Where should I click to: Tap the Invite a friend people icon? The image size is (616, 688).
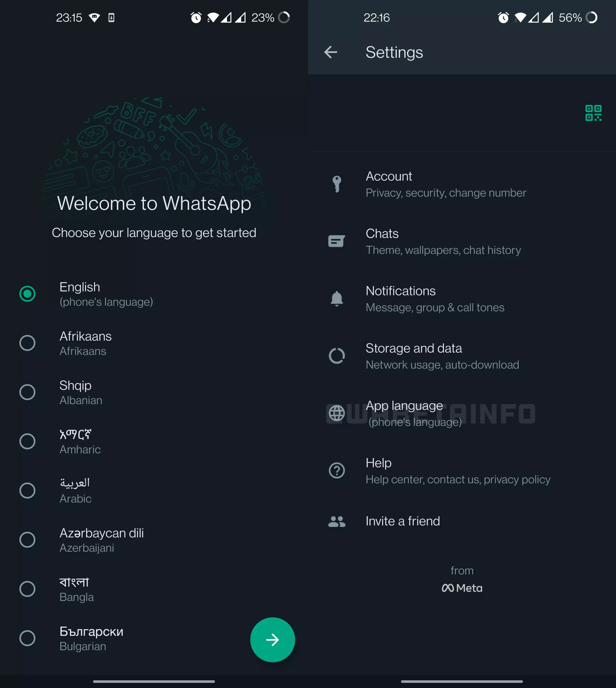coord(336,521)
